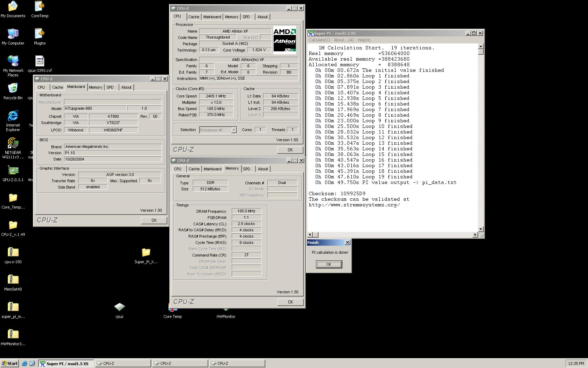Click OK in Memory tab CPU-Z window
Screen dimensions: 588x368
(290, 302)
